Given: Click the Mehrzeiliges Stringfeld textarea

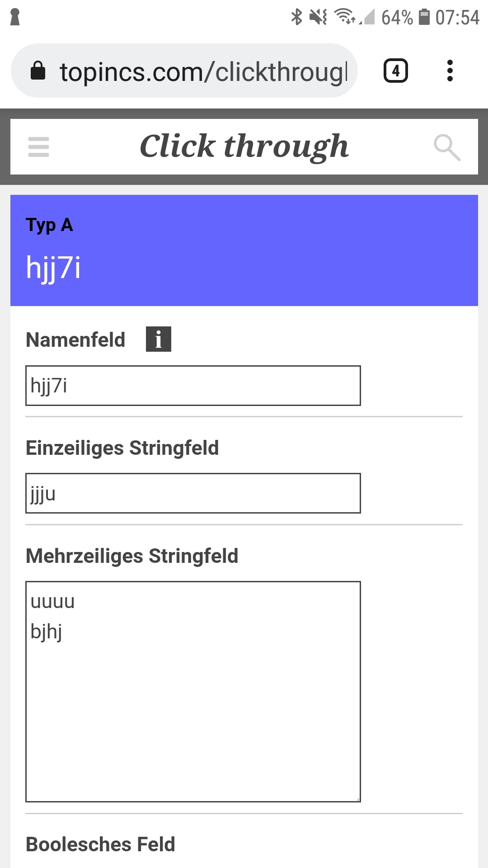Looking at the screenshot, I should tap(193, 678).
